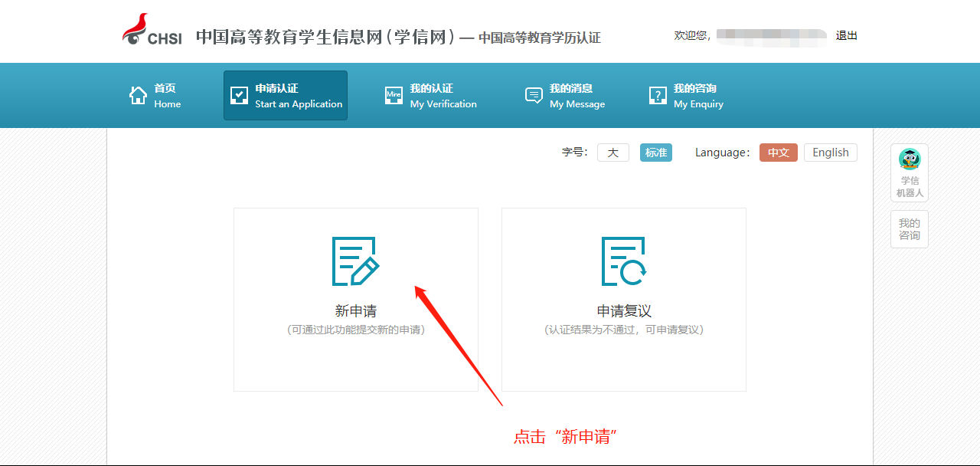Click the 申请复议 document-refresh icon
Image resolution: width=980 pixels, height=466 pixels.
coord(623,261)
